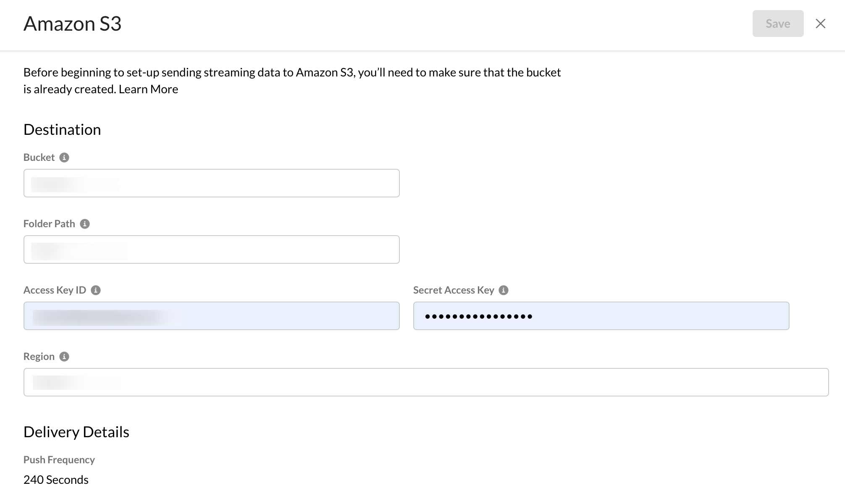Screen dimensions: 845x504
Task: Open the Access Key ID info icon
Action: (96, 290)
